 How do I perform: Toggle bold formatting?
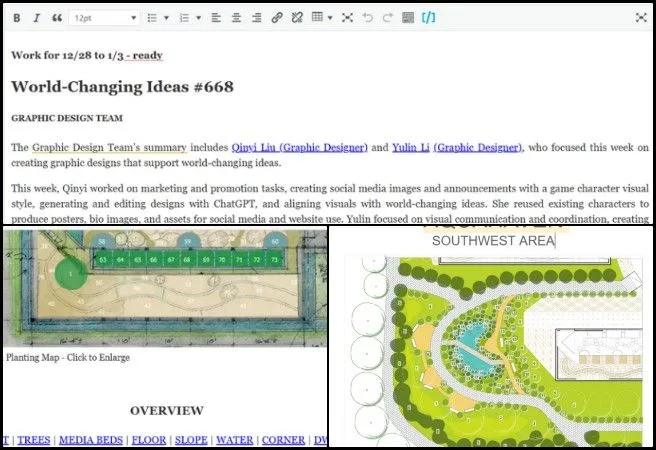point(18,18)
